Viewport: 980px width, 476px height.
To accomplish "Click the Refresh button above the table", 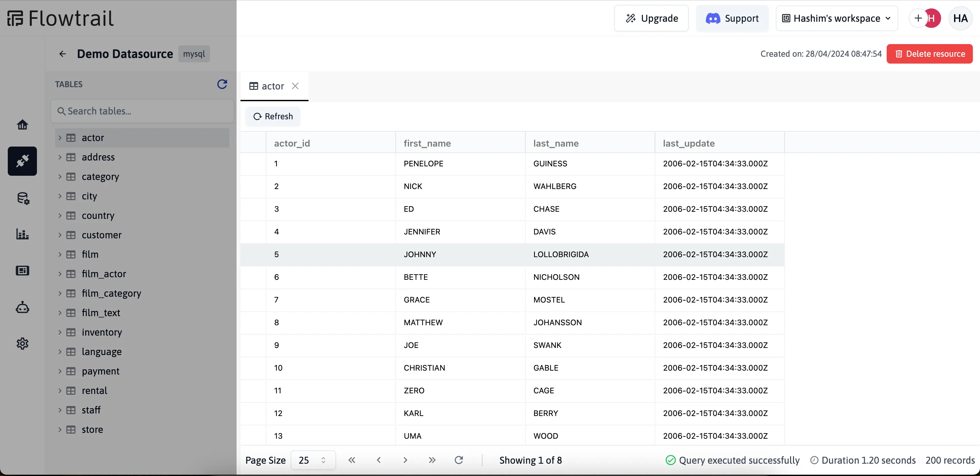I will tap(273, 116).
